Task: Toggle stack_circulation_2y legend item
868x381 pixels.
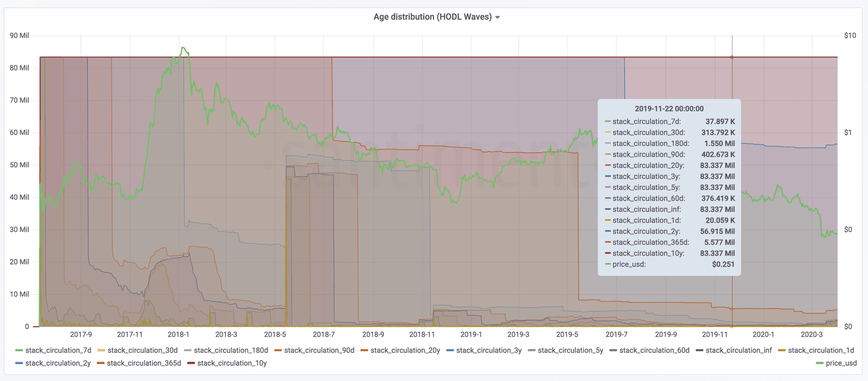Action: point(58,363)
